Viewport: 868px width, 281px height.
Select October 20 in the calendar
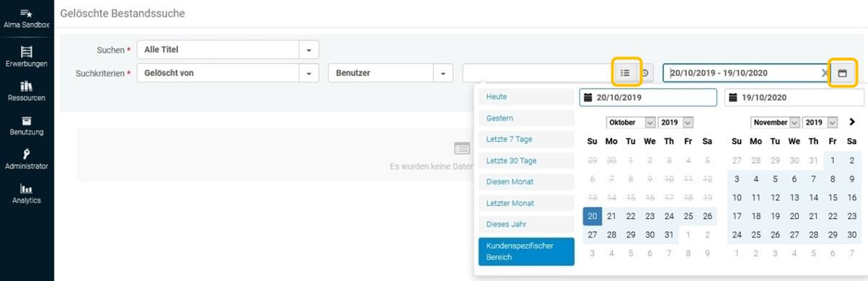click(592, 216)
